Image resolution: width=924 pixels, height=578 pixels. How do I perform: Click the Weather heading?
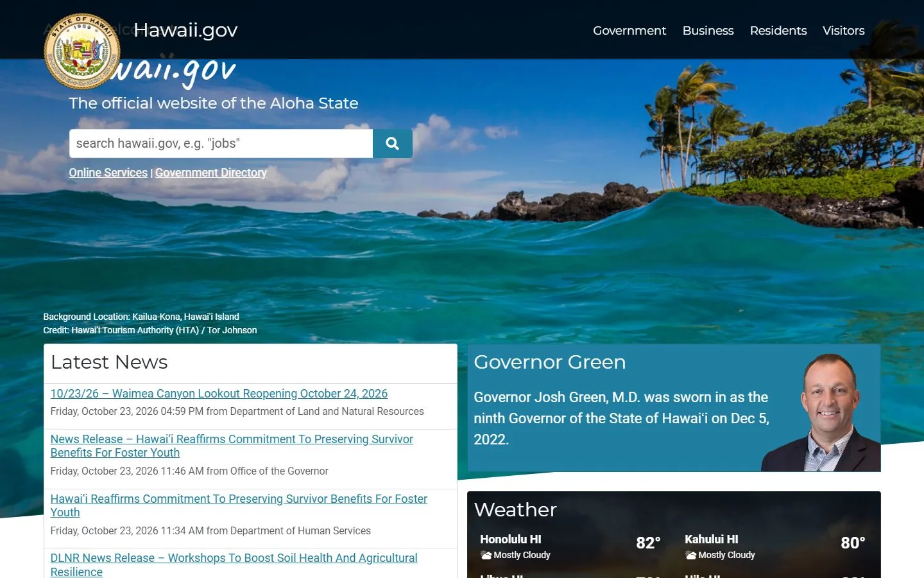coord(515,510)
